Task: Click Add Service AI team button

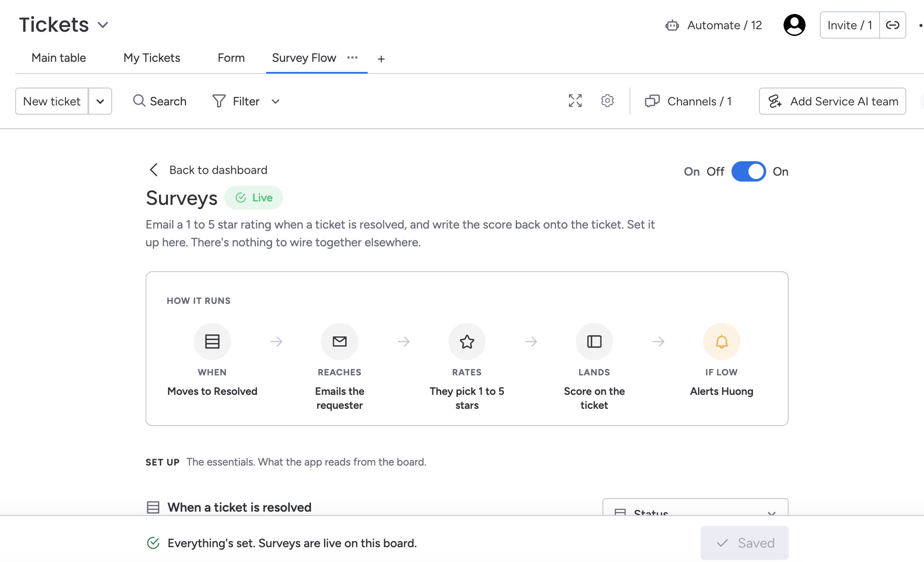Action: (832, 101)
